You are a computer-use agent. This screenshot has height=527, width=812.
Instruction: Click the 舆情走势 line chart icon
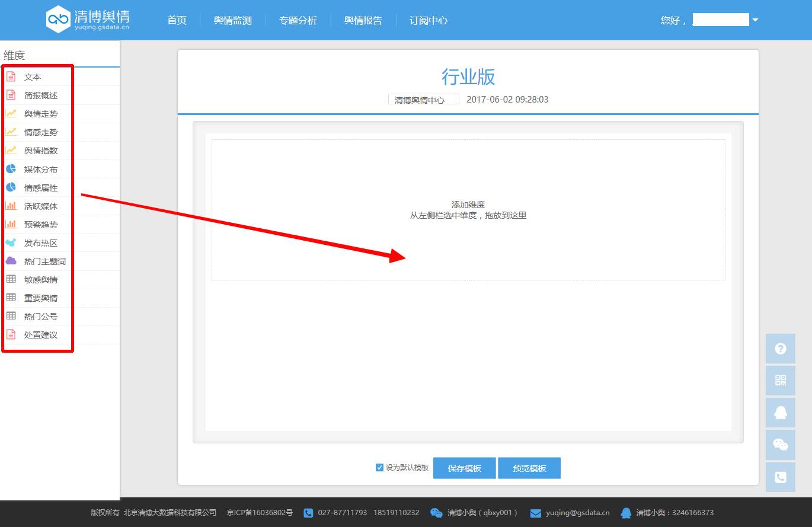11,113
